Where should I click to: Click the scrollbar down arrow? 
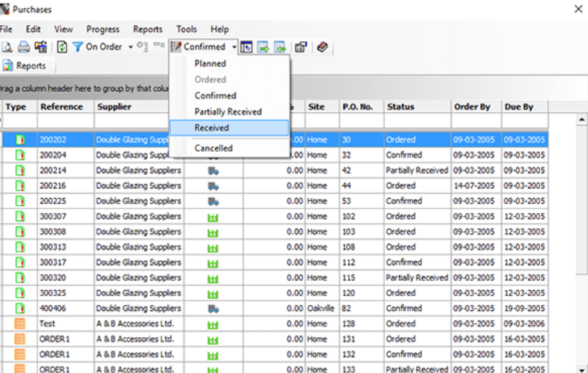click(581, 369)
